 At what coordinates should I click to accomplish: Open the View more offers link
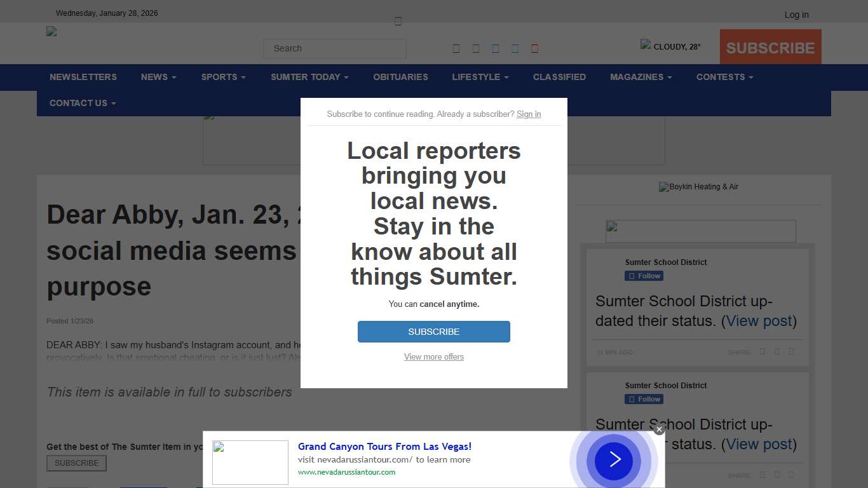tap(434, 357)
